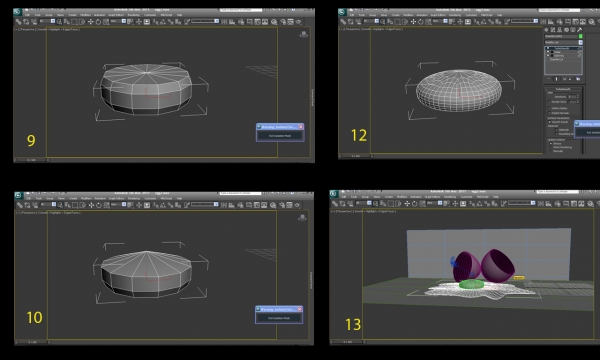Click Exit Isolation Mode in screenshot 10
The height and width of the screenshot is (360, 600).
pos(279,318)
